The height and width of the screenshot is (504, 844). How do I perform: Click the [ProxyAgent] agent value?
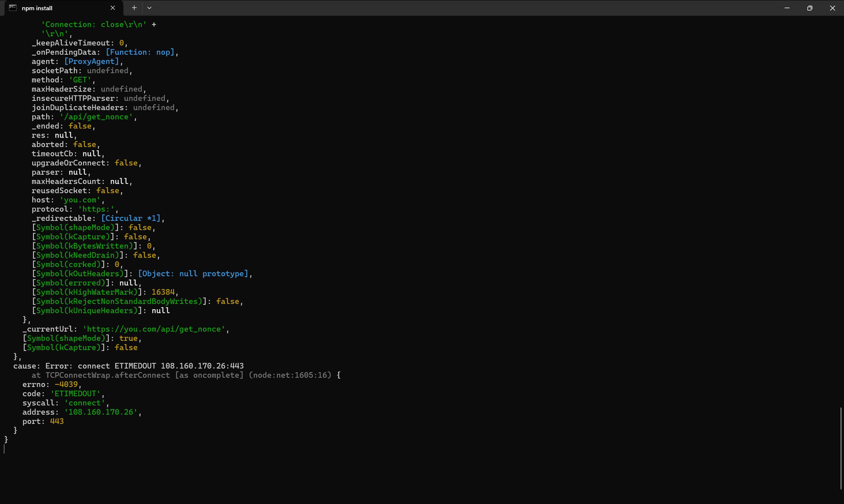coord(91,61)
